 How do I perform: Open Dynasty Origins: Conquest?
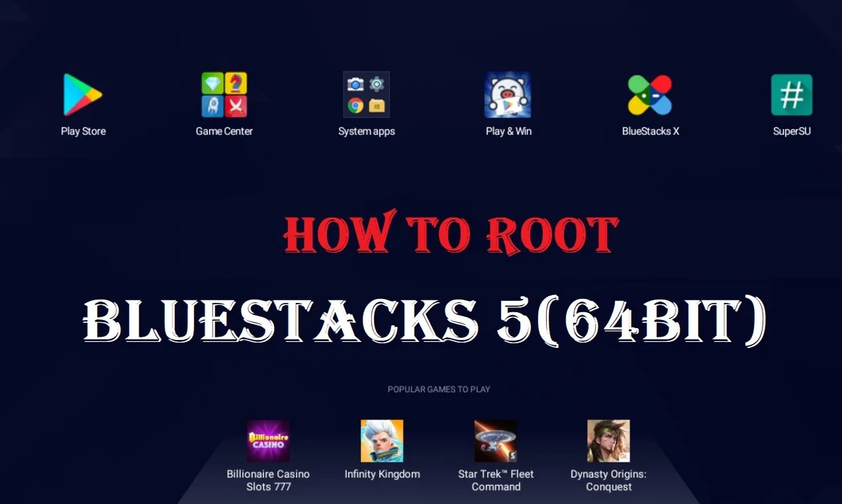coord(608,440)
